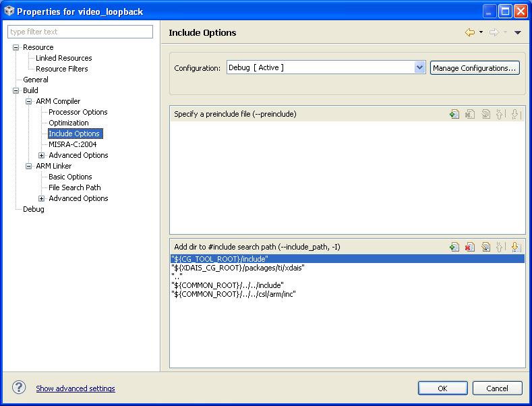Expand Advanced Options under ARM Linker
The image size is (532, 406).
tap(42, 198)
